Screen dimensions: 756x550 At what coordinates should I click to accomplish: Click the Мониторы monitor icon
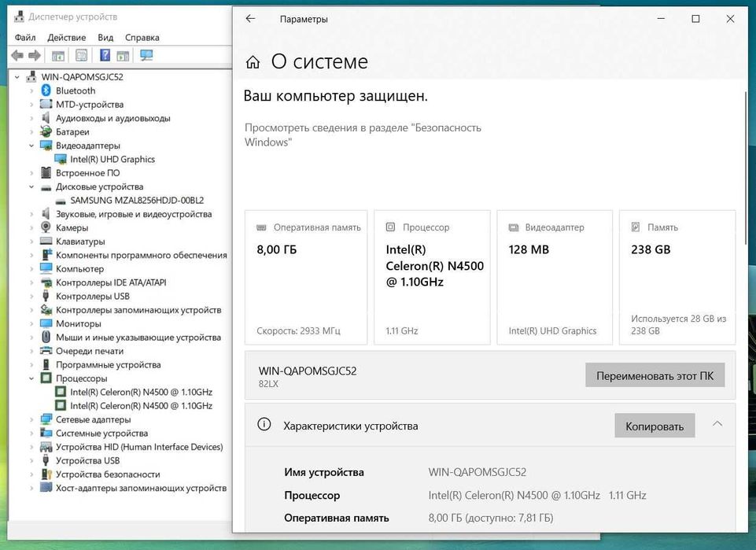point(46,323)
